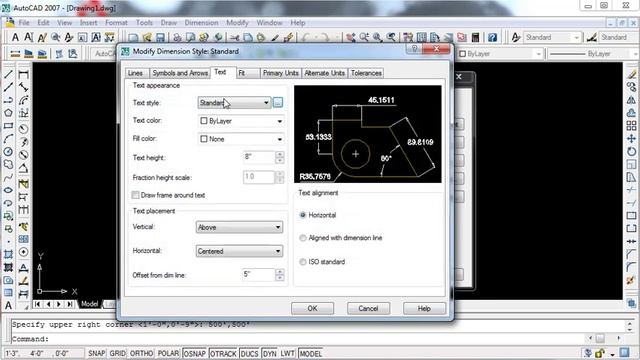This screenshot has height=360, width=640.
Task: Click the Text Style 'A' icon in the top toolbar
Action: point(516,38)
